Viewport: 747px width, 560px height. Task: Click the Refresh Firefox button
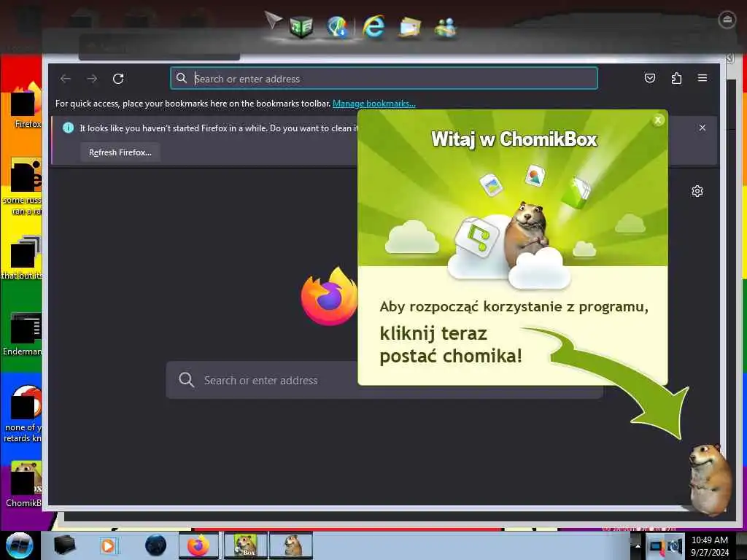[120, 152]
